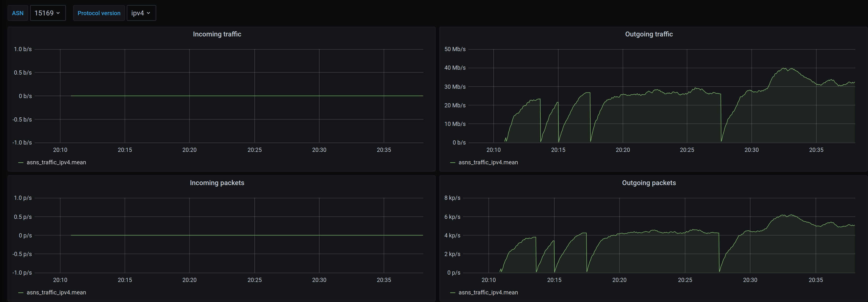Click Outgoing traffic legend color line
868x302 pixels.
click(452, 163)
